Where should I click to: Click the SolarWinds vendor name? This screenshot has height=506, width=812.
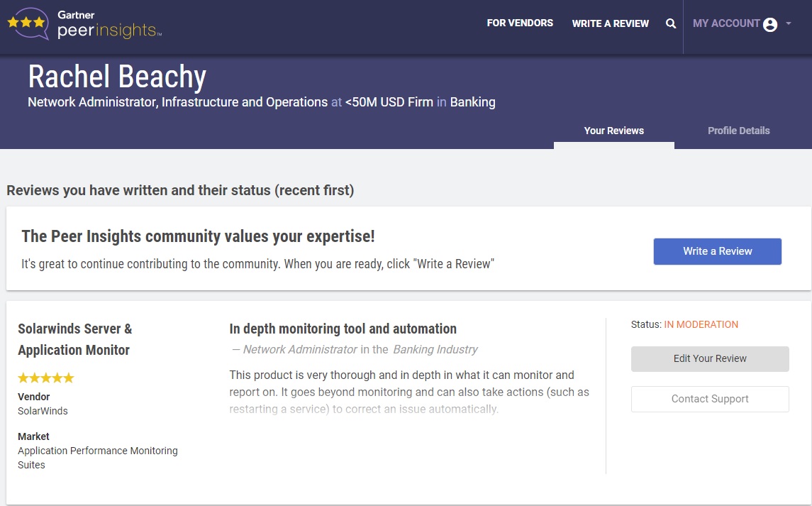[43, 411]
